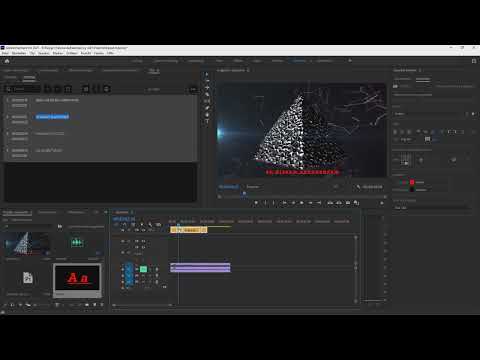Click the Program Monitor scrub bar playhead
480x360 pixels.
click(x=244, y=194)
